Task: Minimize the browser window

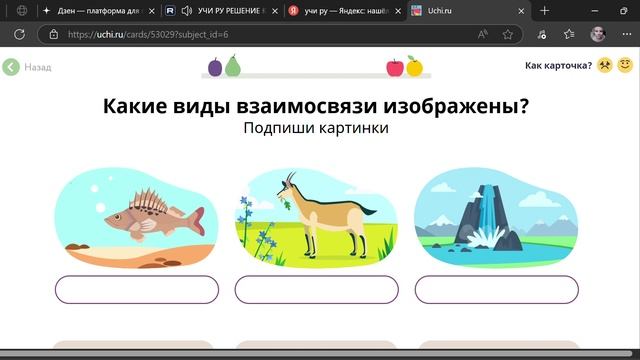Action: (x=595, y=11)
